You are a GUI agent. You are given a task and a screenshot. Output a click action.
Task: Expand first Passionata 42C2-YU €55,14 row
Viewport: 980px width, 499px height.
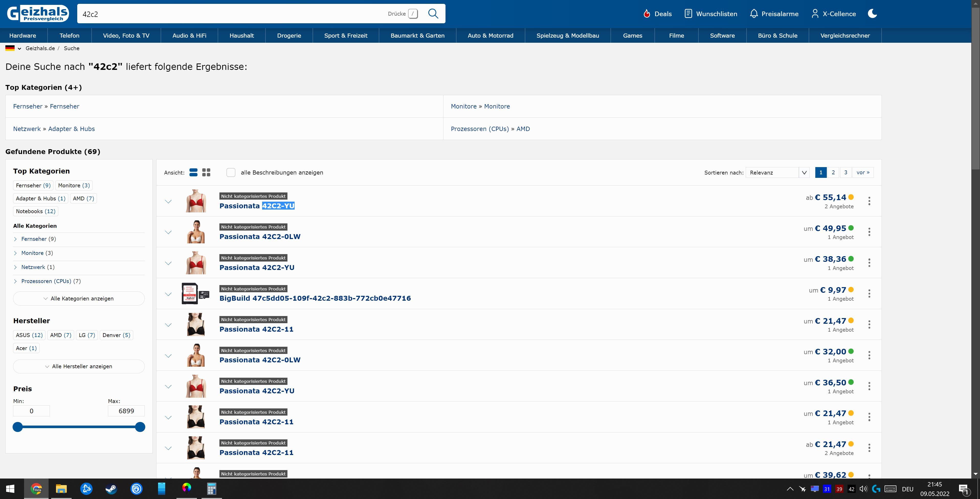(168, 201)
